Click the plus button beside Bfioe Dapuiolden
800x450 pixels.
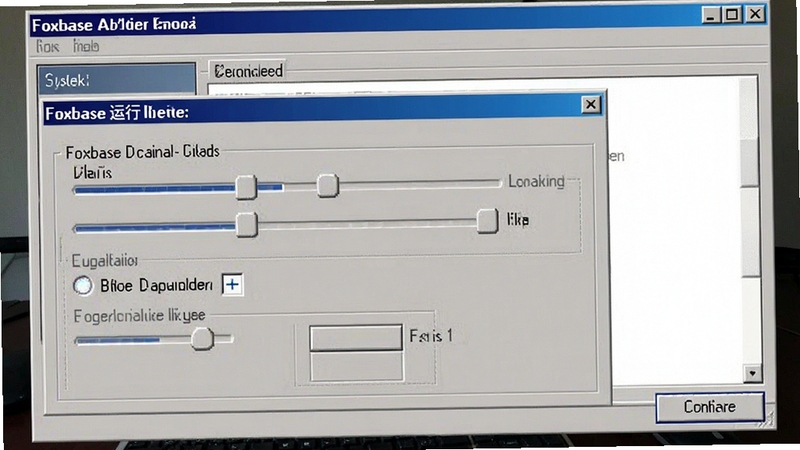click(232, 285)
